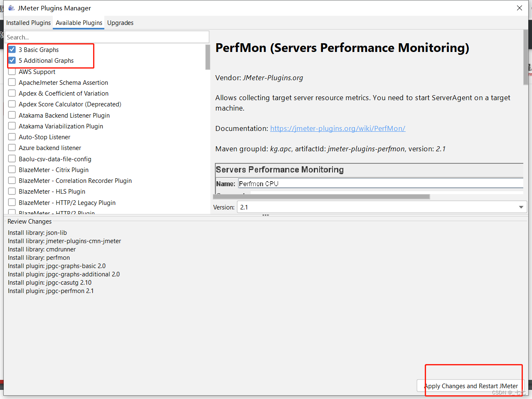Select 'Install plugin: jpgc-graphs-additional 2.0' line

click(x=64, y=274)
